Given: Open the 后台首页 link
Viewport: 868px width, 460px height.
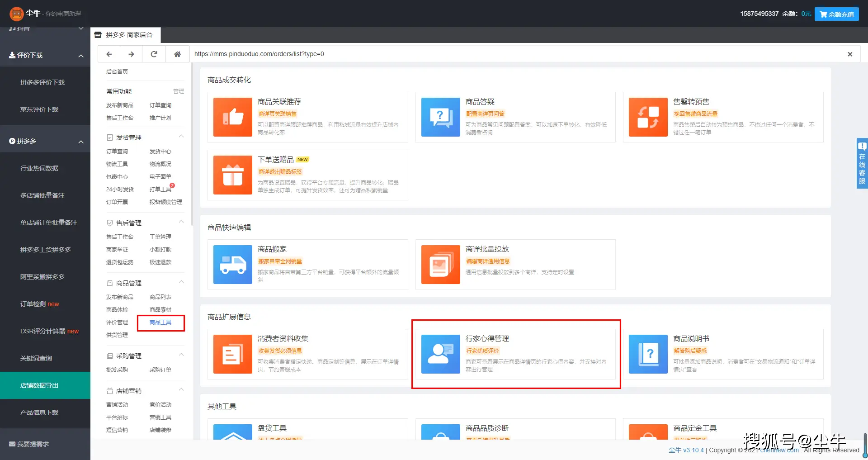Looking at the screenshot, I should (x=117, y=72).
